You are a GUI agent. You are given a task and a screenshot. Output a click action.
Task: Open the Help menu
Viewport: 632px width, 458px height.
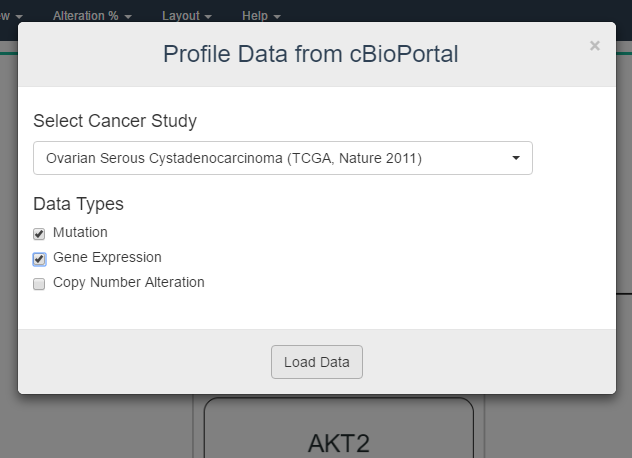click(260, 16)
